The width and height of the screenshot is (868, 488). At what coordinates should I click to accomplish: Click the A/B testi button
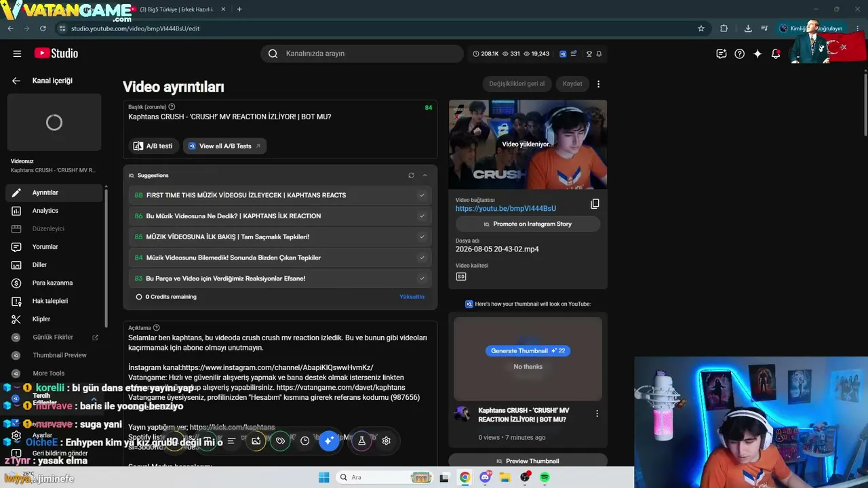pyautogui.click(x=153, y=146)
